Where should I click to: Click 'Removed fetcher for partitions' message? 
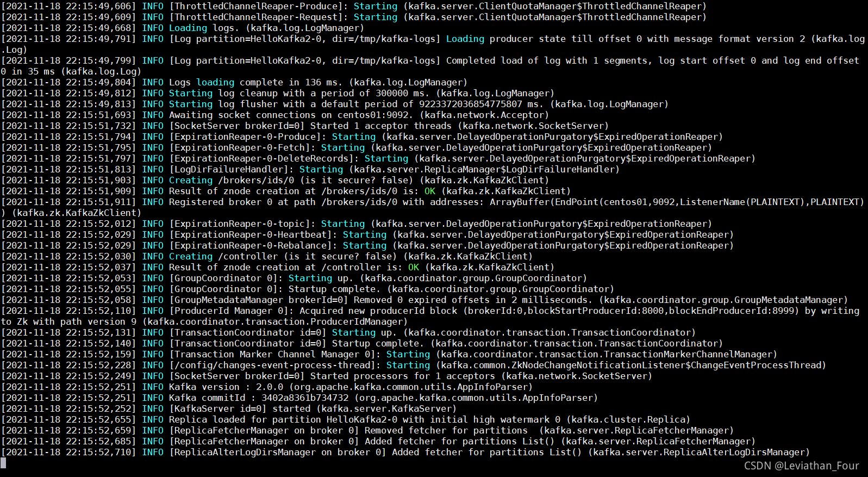[446, 431]
